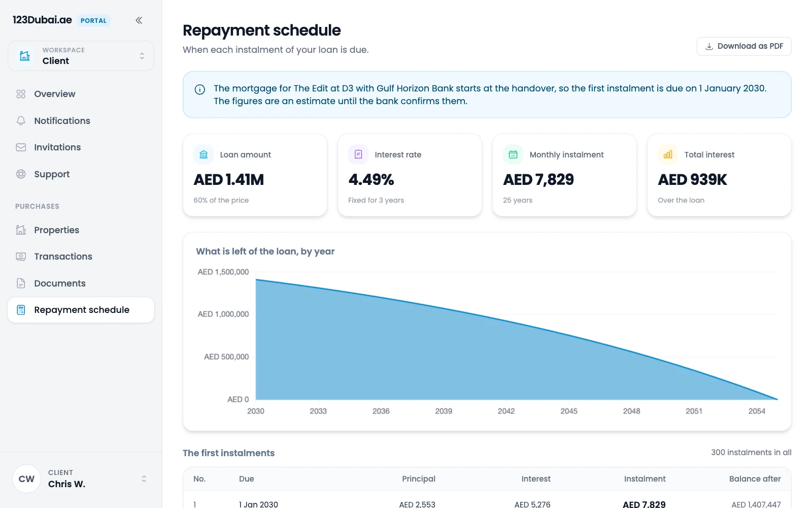Click the AED 939K total interest value

692,179
